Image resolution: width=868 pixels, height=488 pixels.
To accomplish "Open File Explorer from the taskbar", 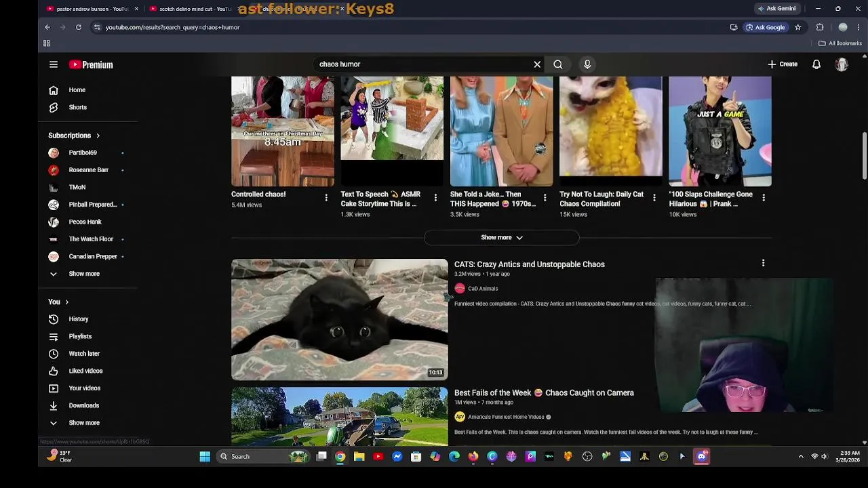I will click(x=359, y=457).
